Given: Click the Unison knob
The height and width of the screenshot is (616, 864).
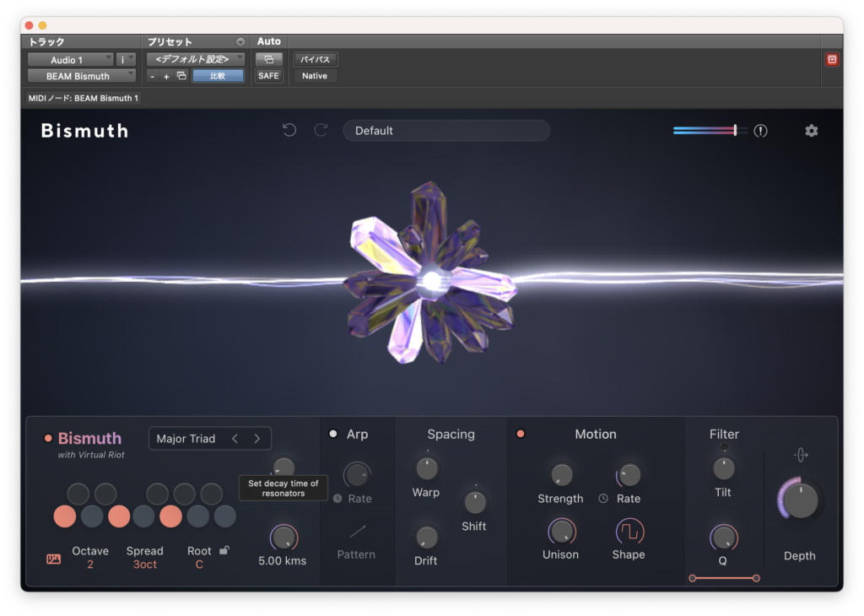Looking at the screenshot, I should (561, 532).
